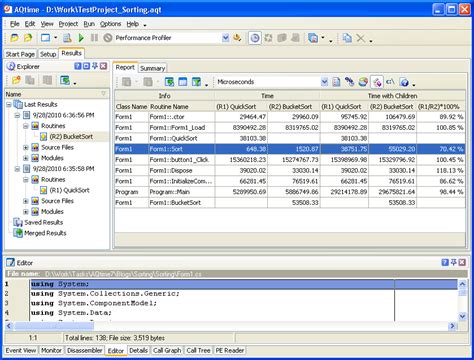Toggle the highlighted Report toolbar button beside pie chart
This screenshot has height=360, width=474.
(377, 82)
